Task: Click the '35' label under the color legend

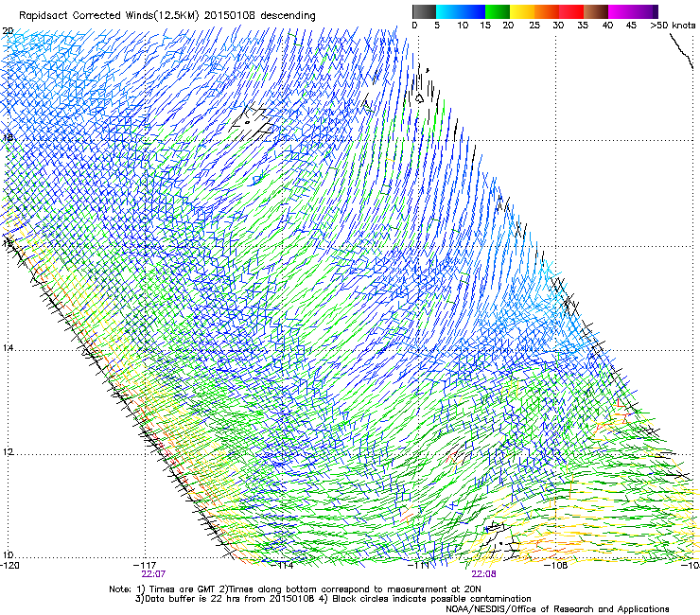Action: click(x=583, y=26)
